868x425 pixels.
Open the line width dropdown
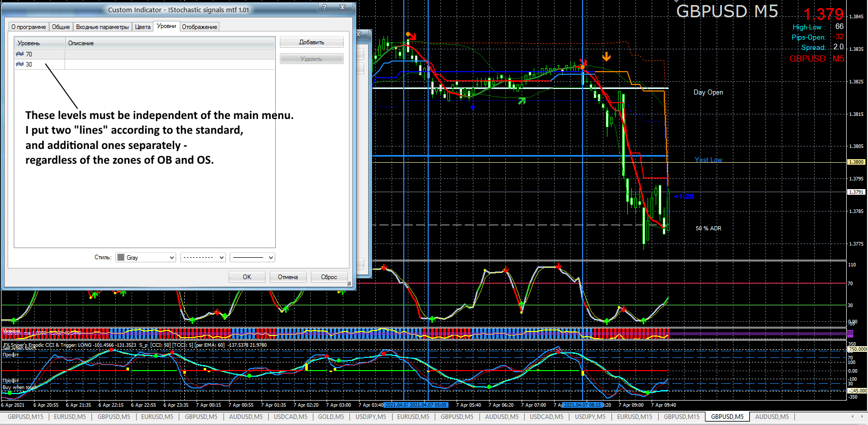point(252,258)
